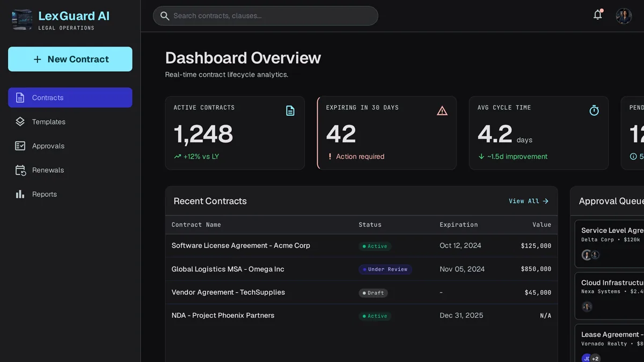Screen dimensions: 644x362
Task: Open Service Level Agreement approval card
Action: pyautogui.click(x=610, y=243)
